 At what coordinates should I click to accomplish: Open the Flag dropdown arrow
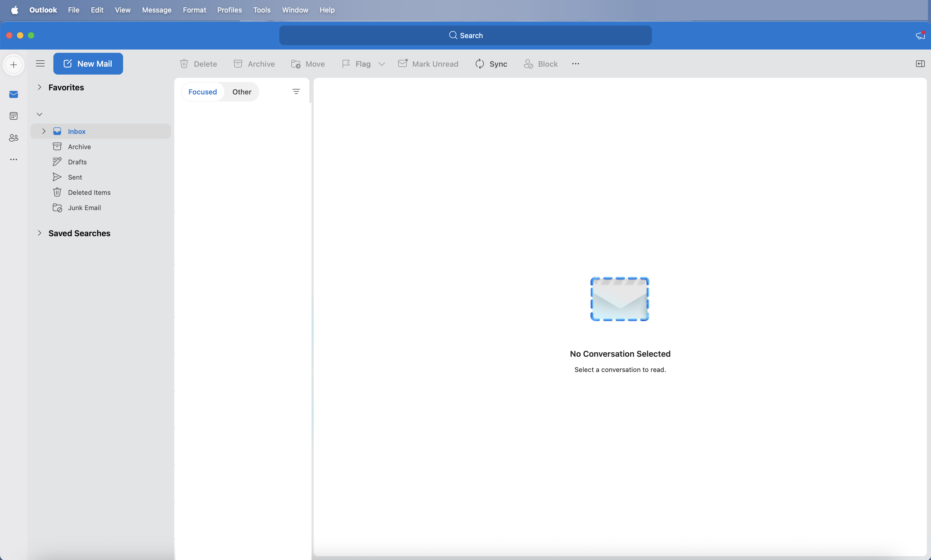tap(382, 64)
